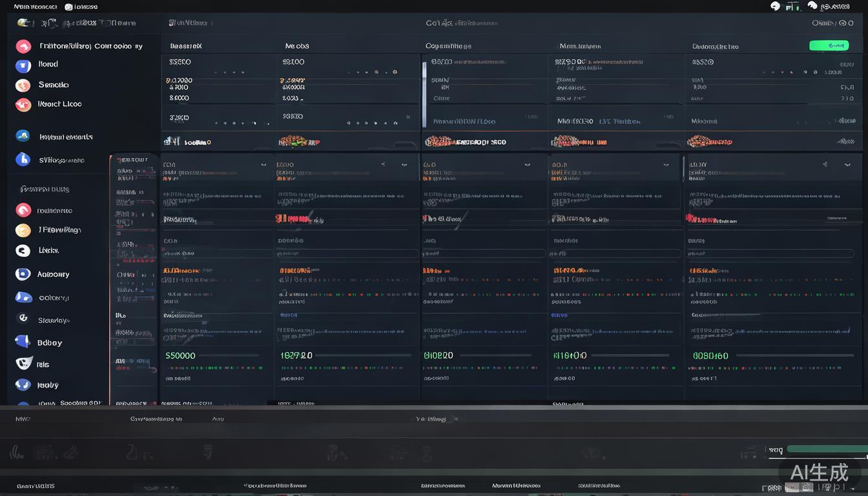868x496 pixels.
Task: Expand the chevron in second column's lower panel
Action: pyautogui.click(x=404, y=165)
